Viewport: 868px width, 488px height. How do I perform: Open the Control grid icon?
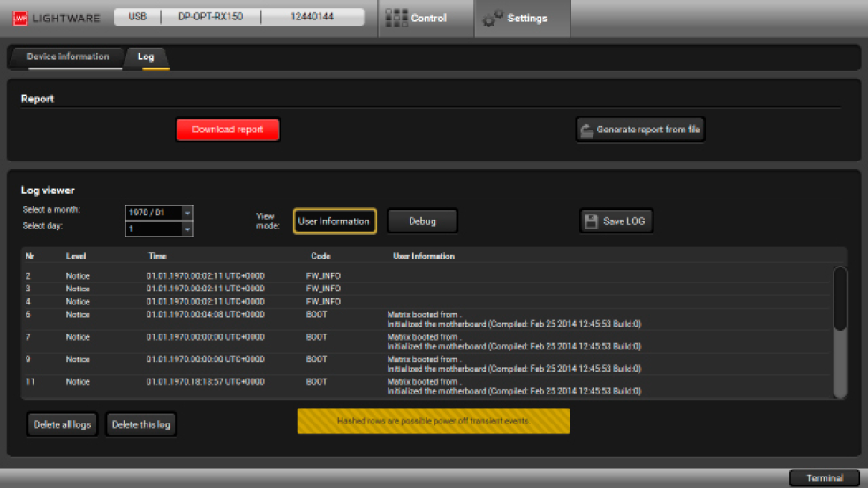(x=396, y=19)
